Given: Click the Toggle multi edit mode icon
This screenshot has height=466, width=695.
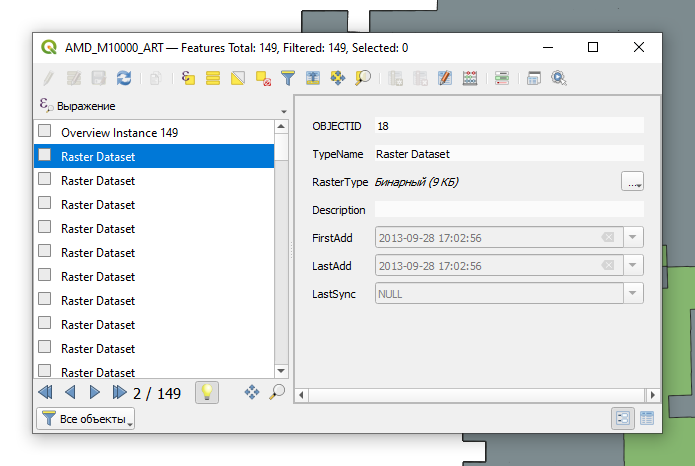Looking at the screenshot, I should tap(74, 78).
